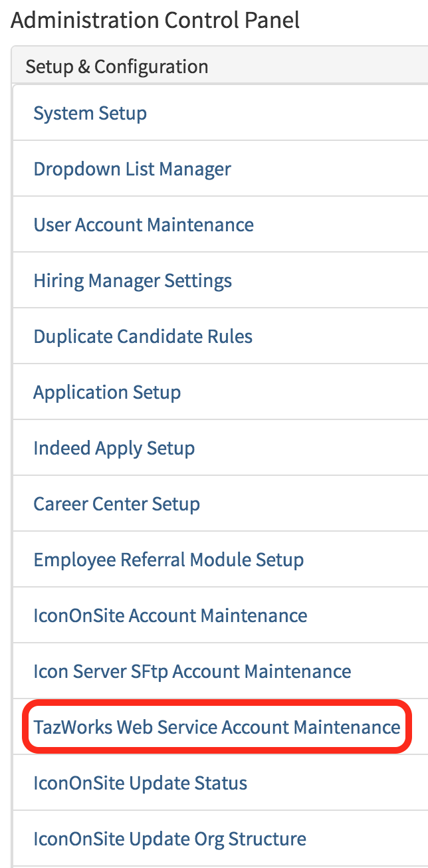Image resolution: width=428 pixels, height=868 pixels.
Task: Access account settings via User Account Maintenance
Action: click(144, 224)
